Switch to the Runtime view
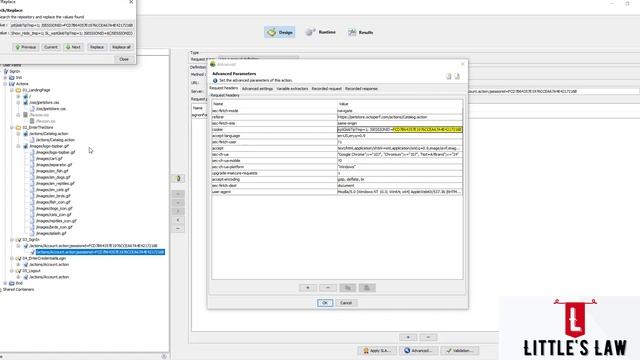 321,32
